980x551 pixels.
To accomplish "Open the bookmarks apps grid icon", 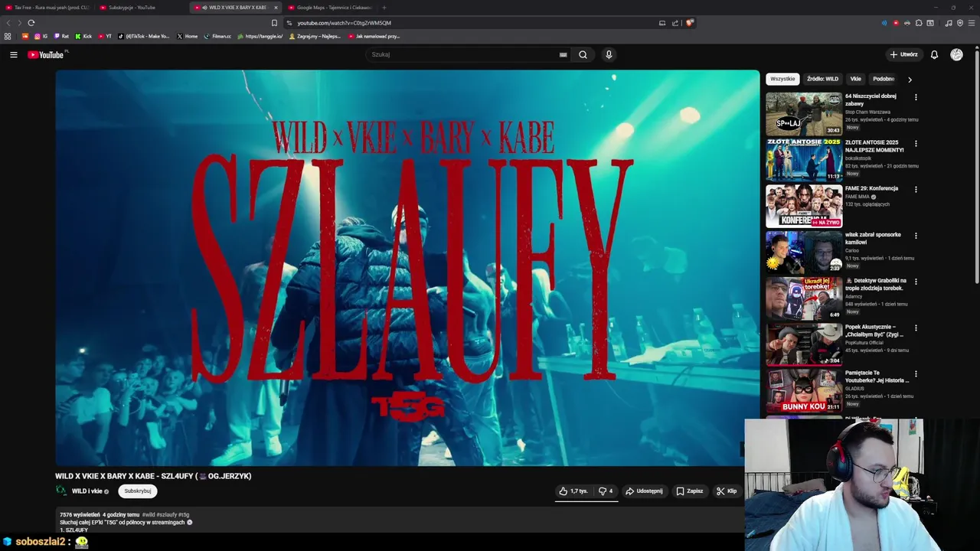I will tap(8, 36).
